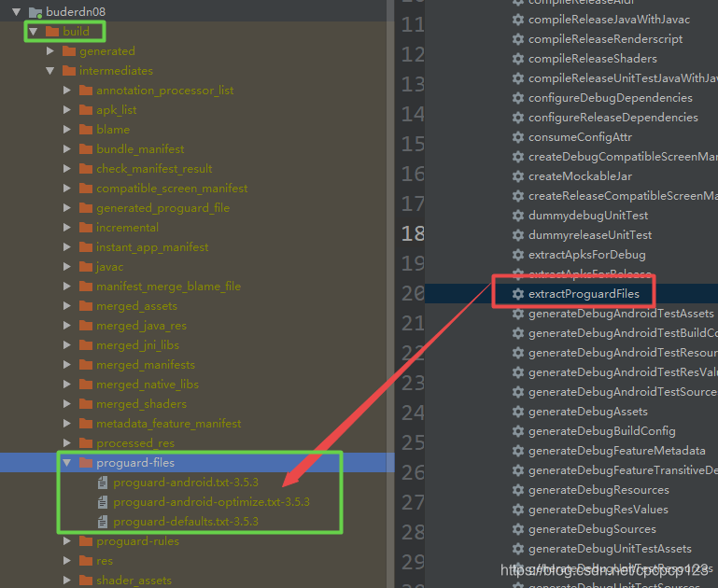Click gear icon of compileReleaseRenderscript
The width and height of the screenshot is (718, 588).
518,39
